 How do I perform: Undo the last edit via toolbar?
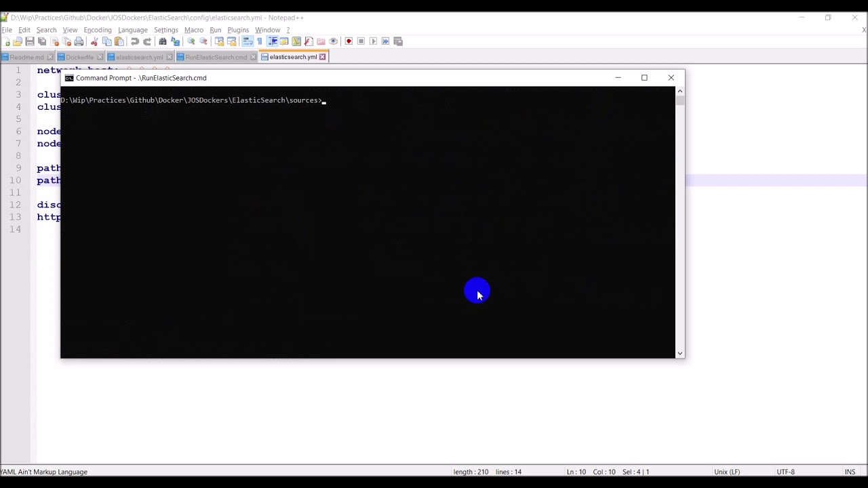pyautogui.click(x=135, y=41)
